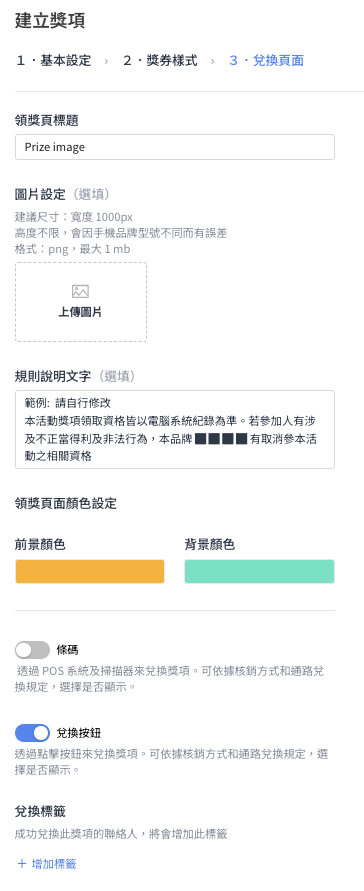
Task: Enable the 條碼 barcode toggle
Action: click(32, 650)
